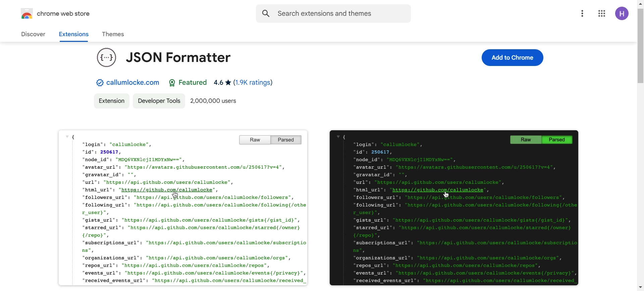Click the github.com/callumlocke link in dark screenshot
The height and width of the screenshot is (291, 644).
pos(438,190)
